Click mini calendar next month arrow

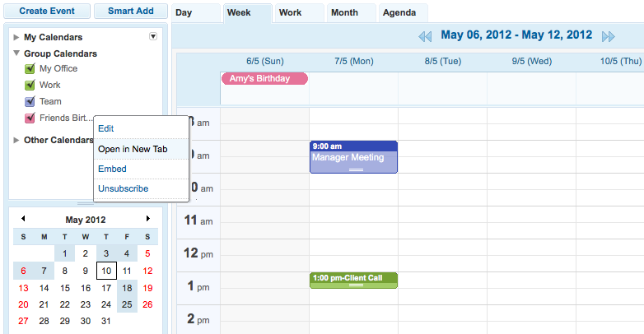coord(148,219)
